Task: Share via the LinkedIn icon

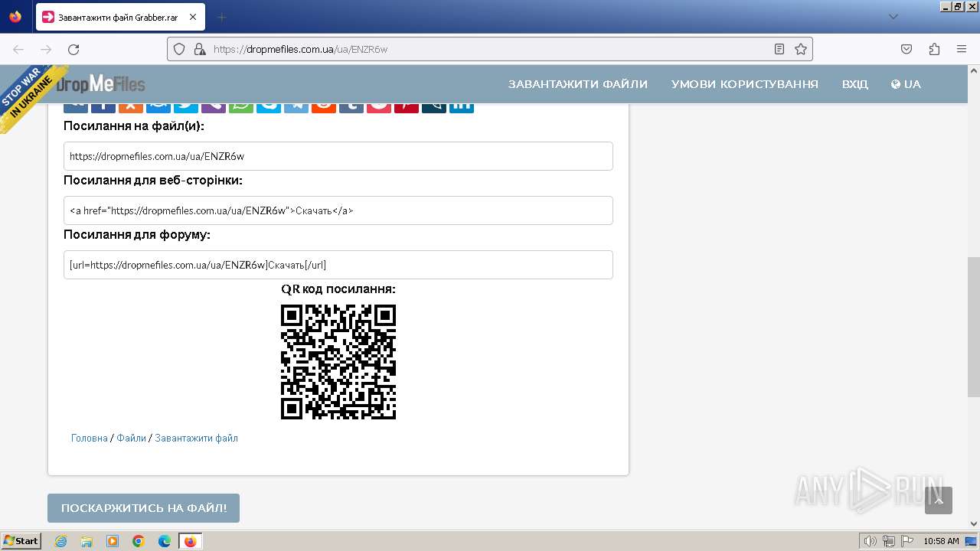Action: (462, 106)
